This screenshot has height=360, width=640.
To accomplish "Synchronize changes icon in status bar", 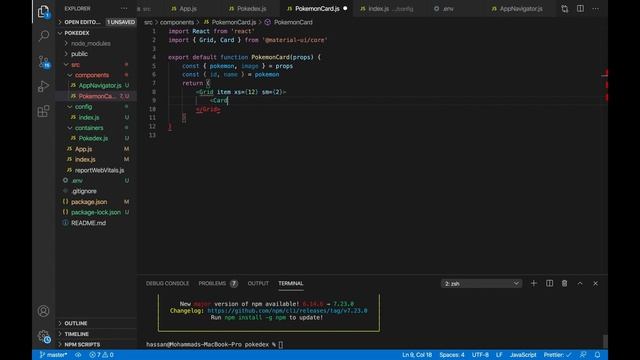I will [78, 355].
